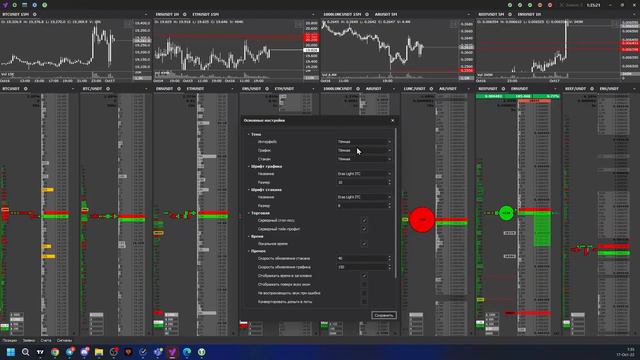Click the blue round icon in top toolbar
640x360 pixels.
tap(34, 5)
